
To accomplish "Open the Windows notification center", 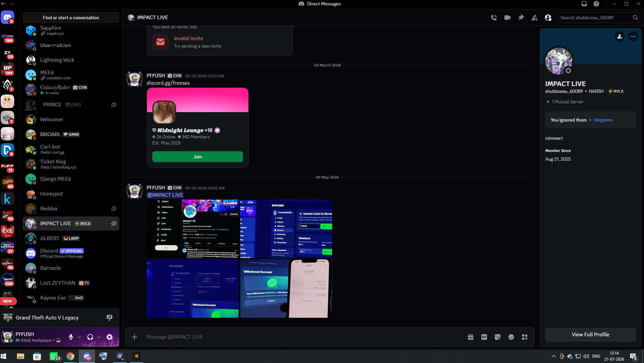I will point(633,356).
